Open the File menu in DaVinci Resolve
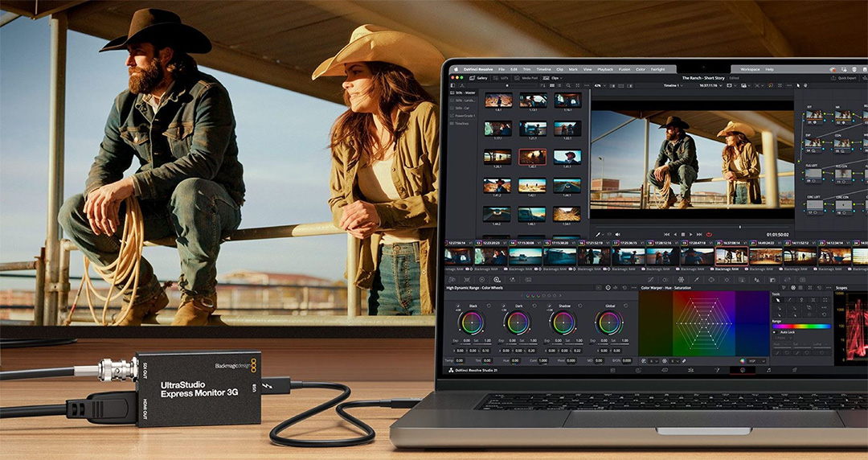The height and width of the screenshot is (460, 868). (502, 69)
